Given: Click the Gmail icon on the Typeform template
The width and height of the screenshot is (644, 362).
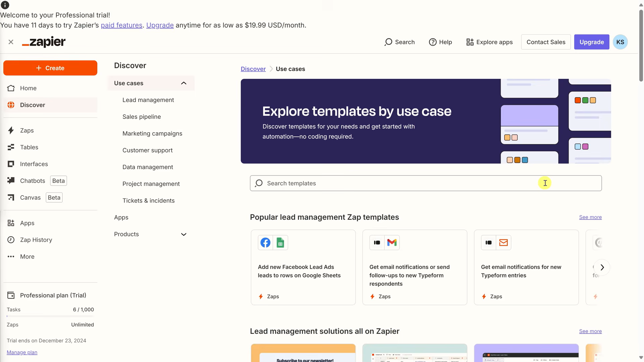Looking at the screenshot, I should coord(392,242).
